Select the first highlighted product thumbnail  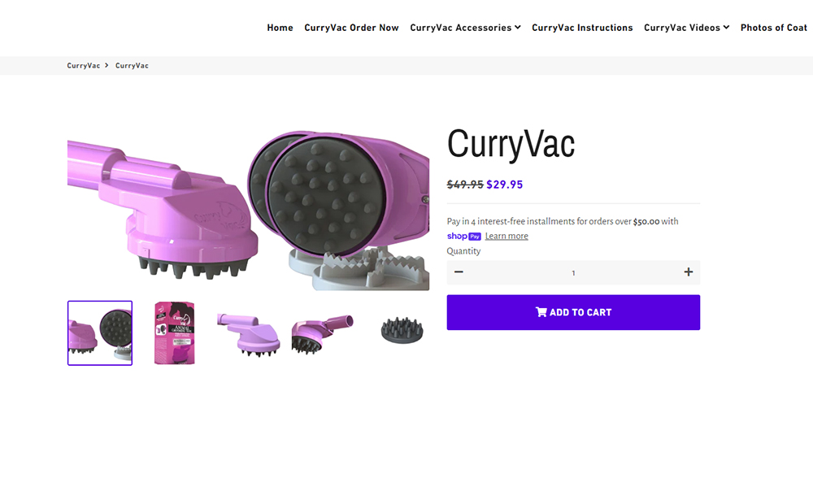point(100,333)
